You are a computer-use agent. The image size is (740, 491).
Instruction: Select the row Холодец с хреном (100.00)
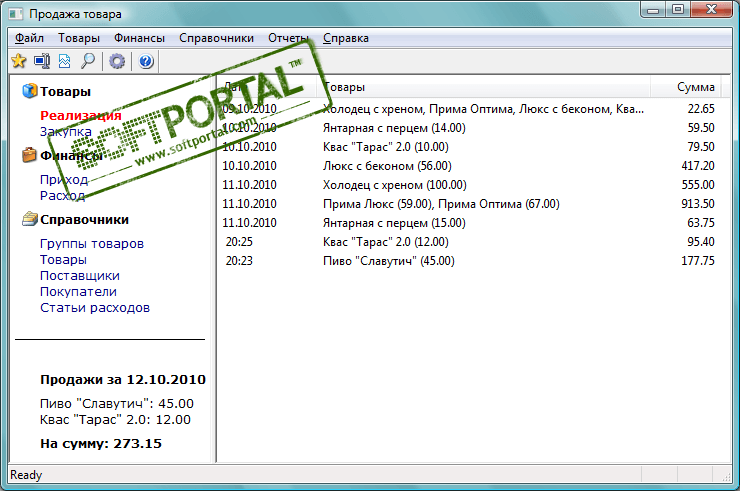[470, 185]
